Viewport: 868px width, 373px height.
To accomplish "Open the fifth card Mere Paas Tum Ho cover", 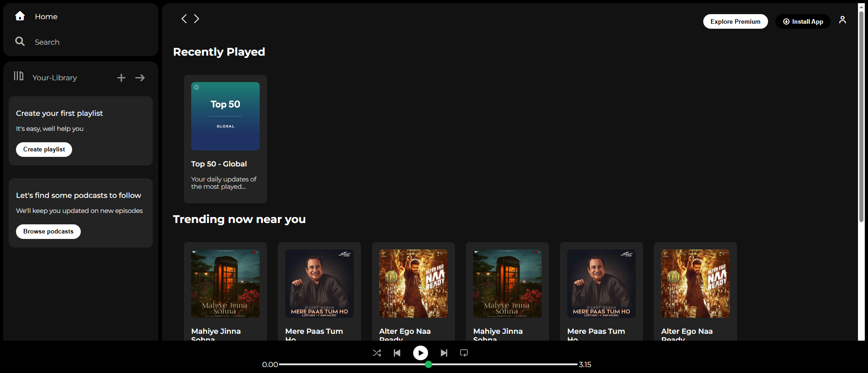I will 601,284.
